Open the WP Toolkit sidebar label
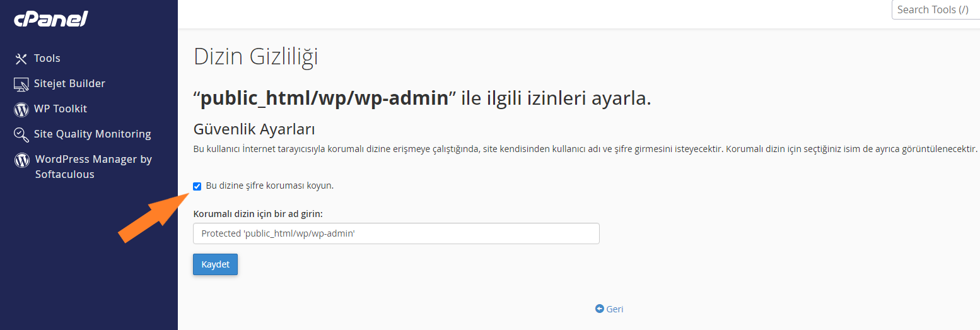 click(61, 109)
